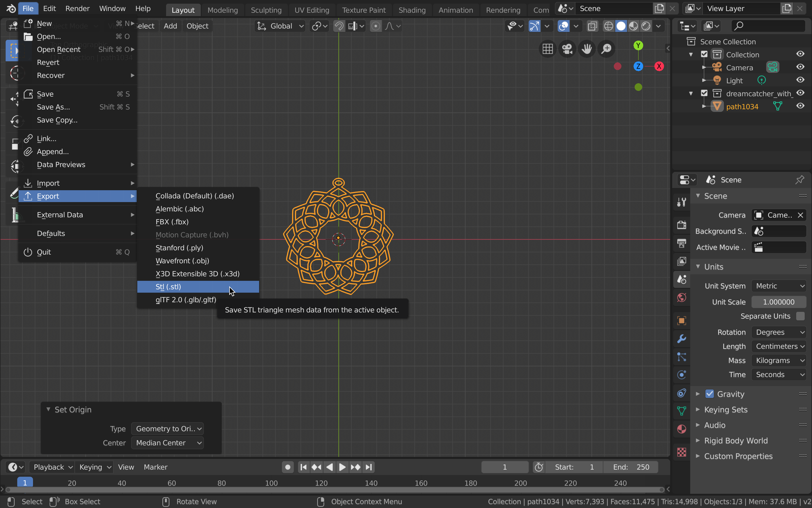Uncheck the dreamcatcher_with_ collection checkbox
Screen dimensions: 812x508
click(x=704, y=93)
